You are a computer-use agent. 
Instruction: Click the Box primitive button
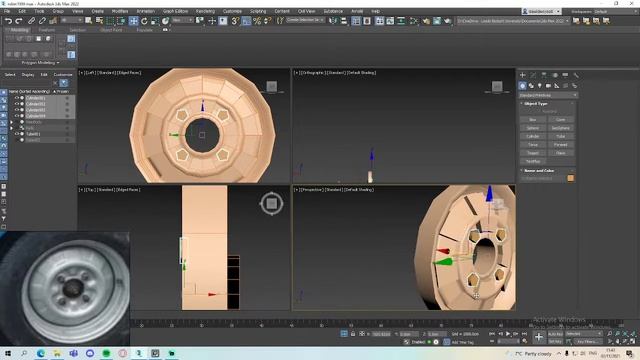tap(533, 120)
